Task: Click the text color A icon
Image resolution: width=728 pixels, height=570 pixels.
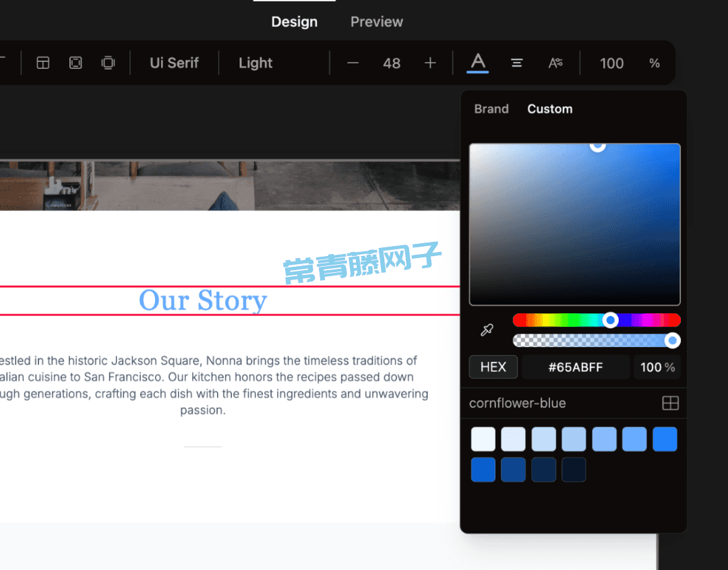Action: (478, 63)
